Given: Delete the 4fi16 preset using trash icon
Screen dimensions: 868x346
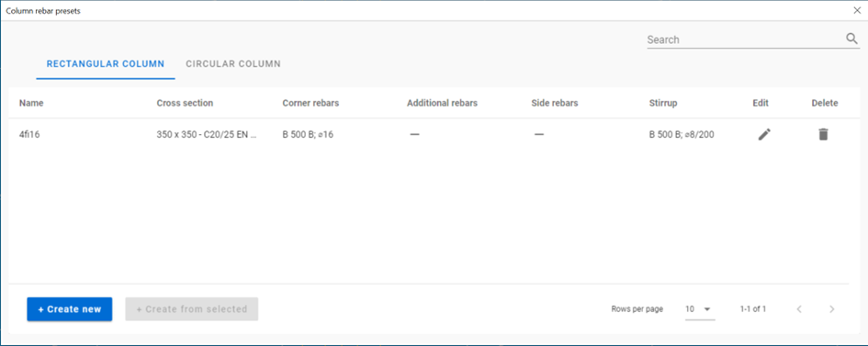Looking at the screenshot, I should click(823, 134).
